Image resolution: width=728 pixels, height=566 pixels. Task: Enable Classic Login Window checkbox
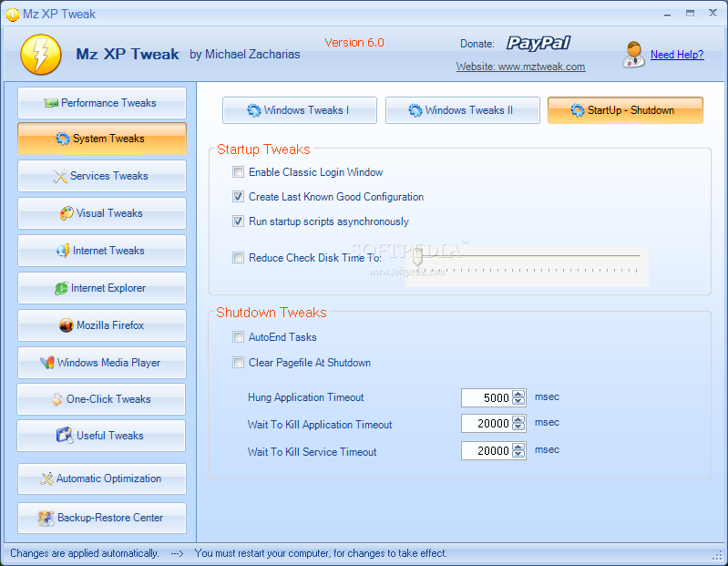point(238,172)
